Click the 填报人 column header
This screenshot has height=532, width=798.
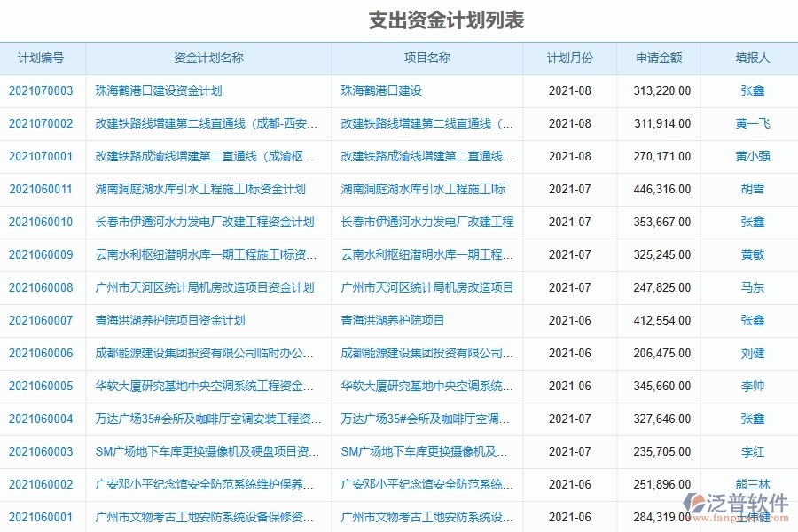(x=751, y=58)
